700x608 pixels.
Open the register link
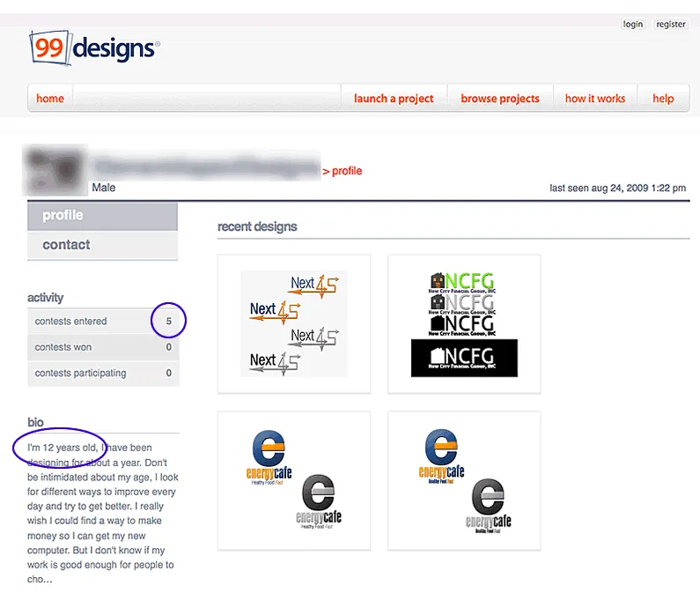pyautogui.click(x=671, y=24)
